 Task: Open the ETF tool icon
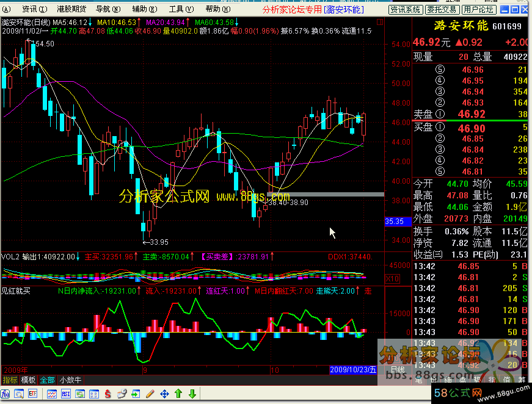[32, 394]
